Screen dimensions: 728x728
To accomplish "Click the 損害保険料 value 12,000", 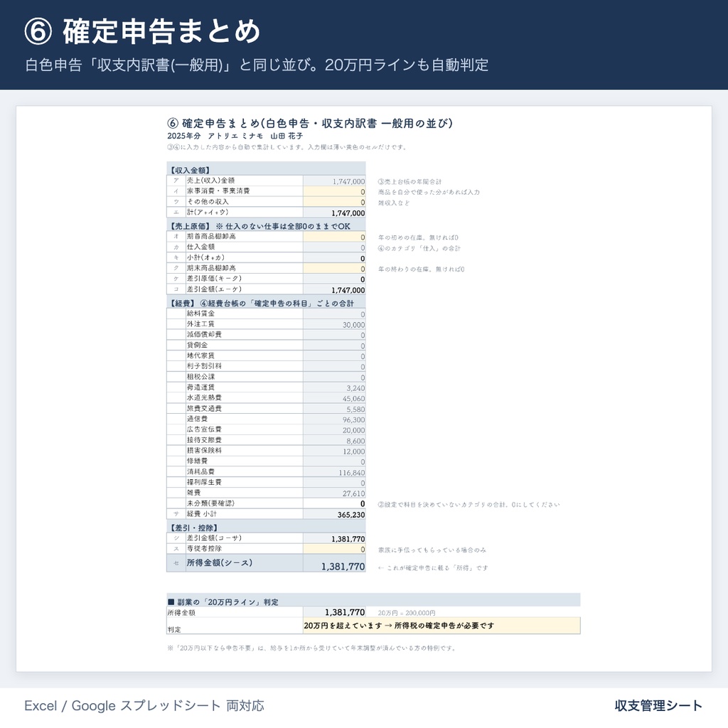I will (354, 451).
